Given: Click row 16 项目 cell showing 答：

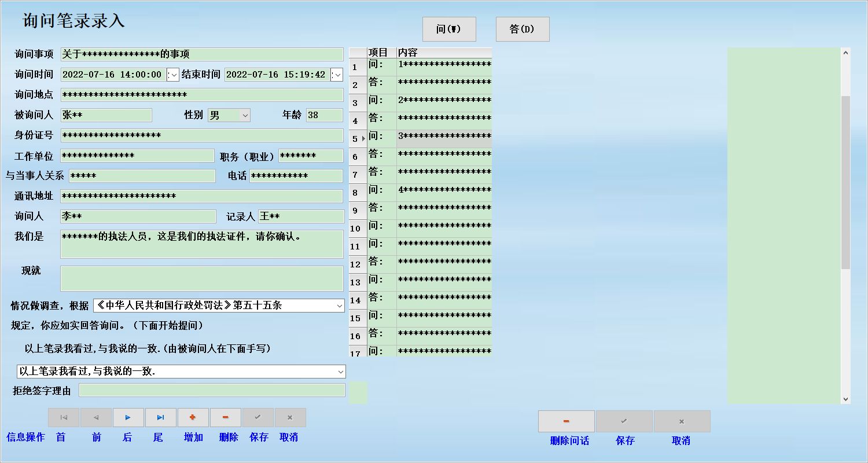Looking at the screenshot, I should (381, 336).
